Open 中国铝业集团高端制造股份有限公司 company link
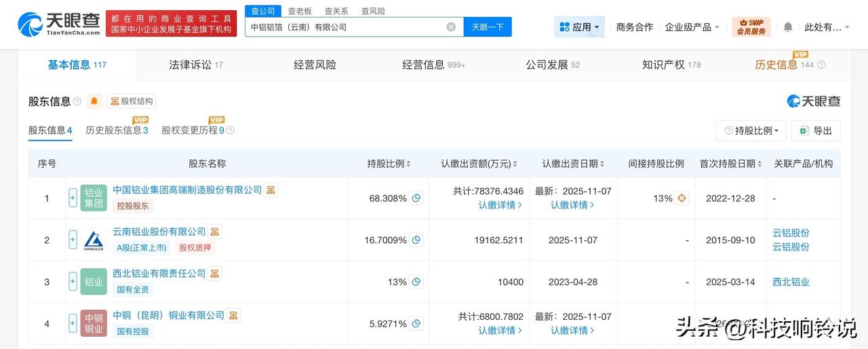 (187, 190)
